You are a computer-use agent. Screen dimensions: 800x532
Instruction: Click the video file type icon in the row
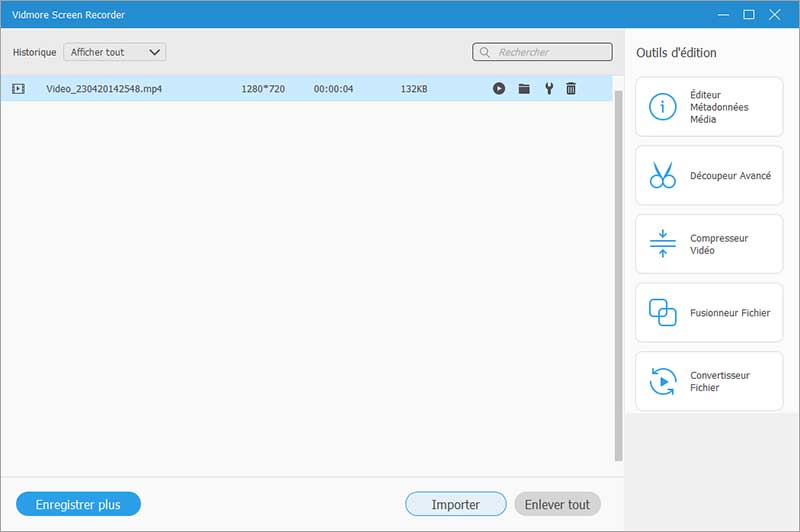[x=18, y=89]
